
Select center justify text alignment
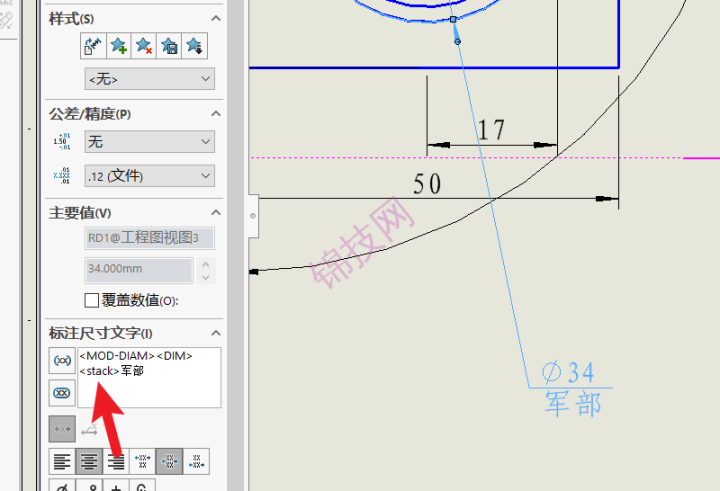click(89, 461)
